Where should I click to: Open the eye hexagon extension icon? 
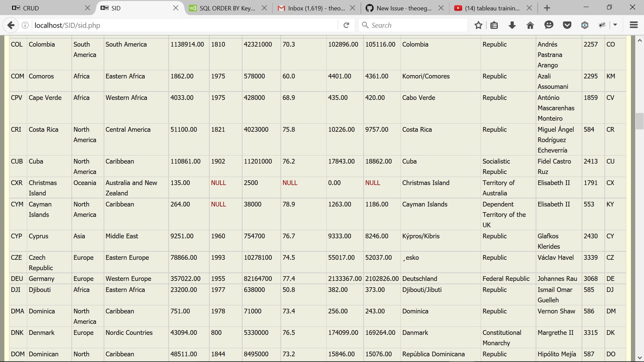pyautogui.click(x=585, y=25)
